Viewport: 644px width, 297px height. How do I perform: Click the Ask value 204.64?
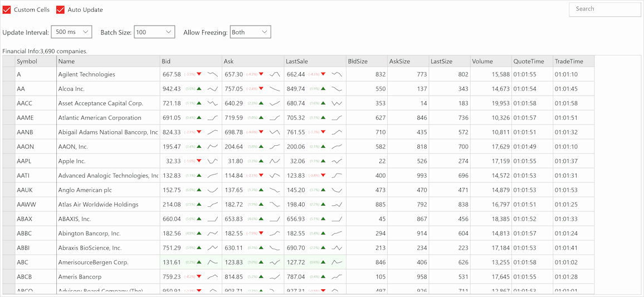[233, 146]
